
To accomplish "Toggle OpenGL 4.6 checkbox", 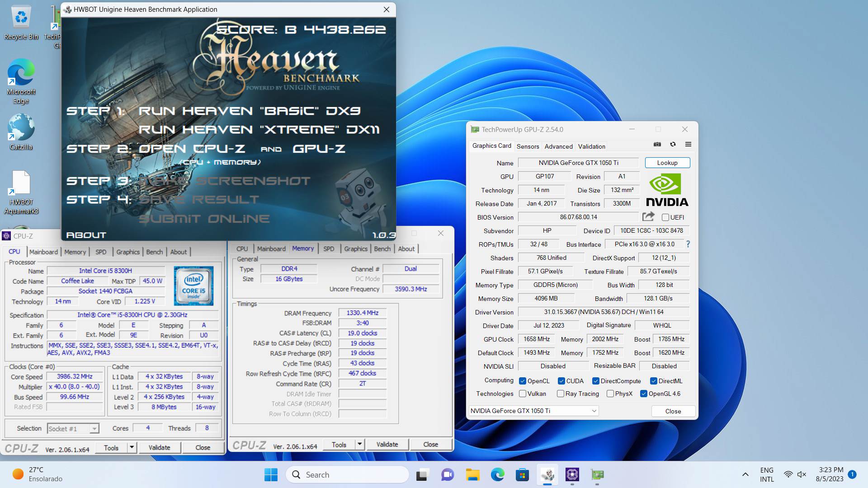I will [644, 394].
